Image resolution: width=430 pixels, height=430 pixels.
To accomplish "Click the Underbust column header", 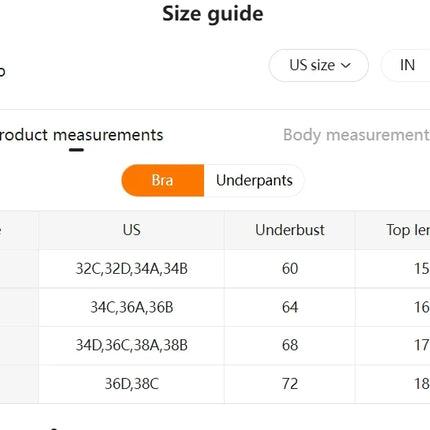I will coord(290,230).
